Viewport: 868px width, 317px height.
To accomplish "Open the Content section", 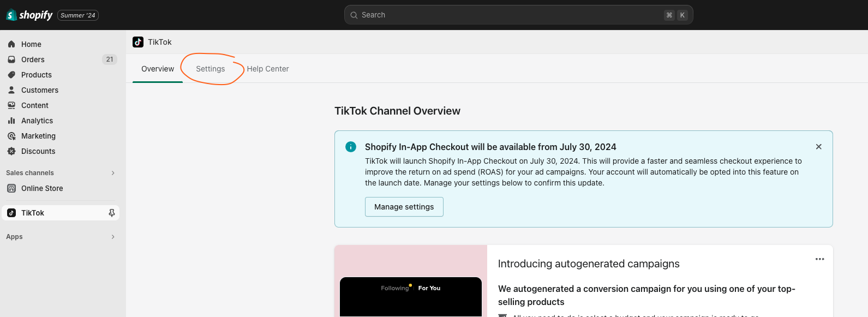I will [34, 105].
